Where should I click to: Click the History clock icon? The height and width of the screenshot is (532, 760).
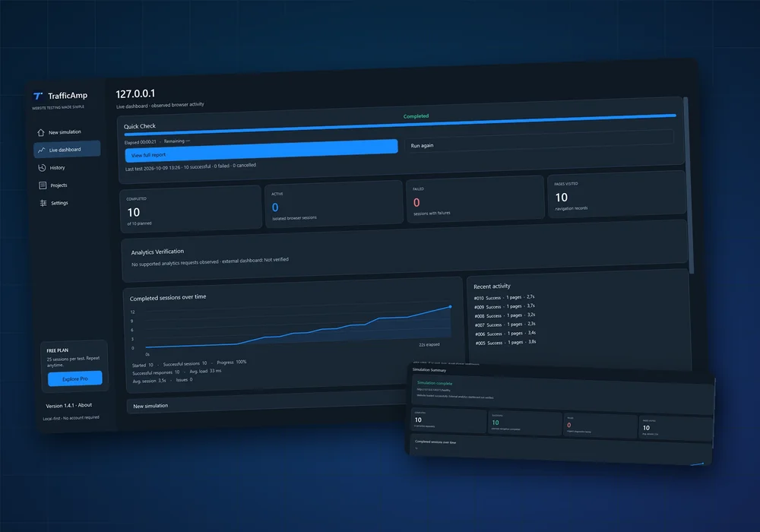[42, 168]
